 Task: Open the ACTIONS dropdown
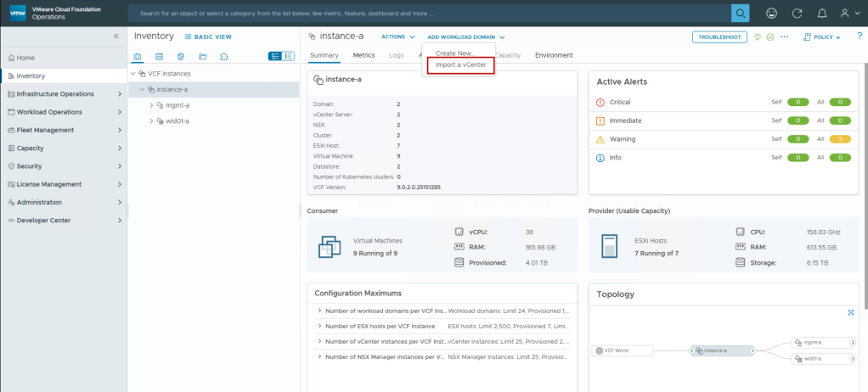tap(398, 37)
